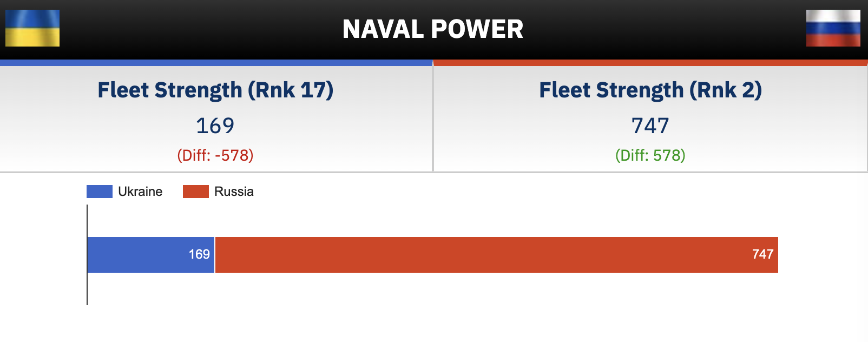The height and width of the screenshot is (342, 868).
Task: Click Ukraine's fleet total of 169
Action: (x=215, y=126)
